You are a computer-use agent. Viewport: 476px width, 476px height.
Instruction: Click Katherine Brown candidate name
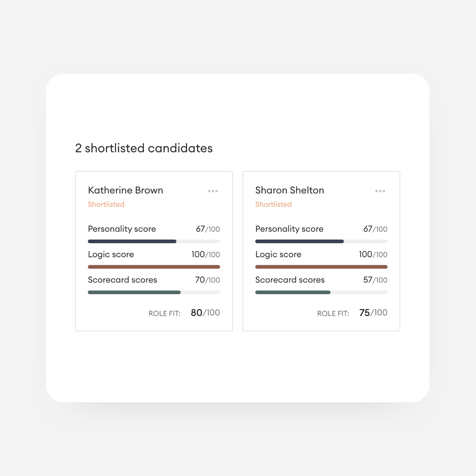click(125, 190)
